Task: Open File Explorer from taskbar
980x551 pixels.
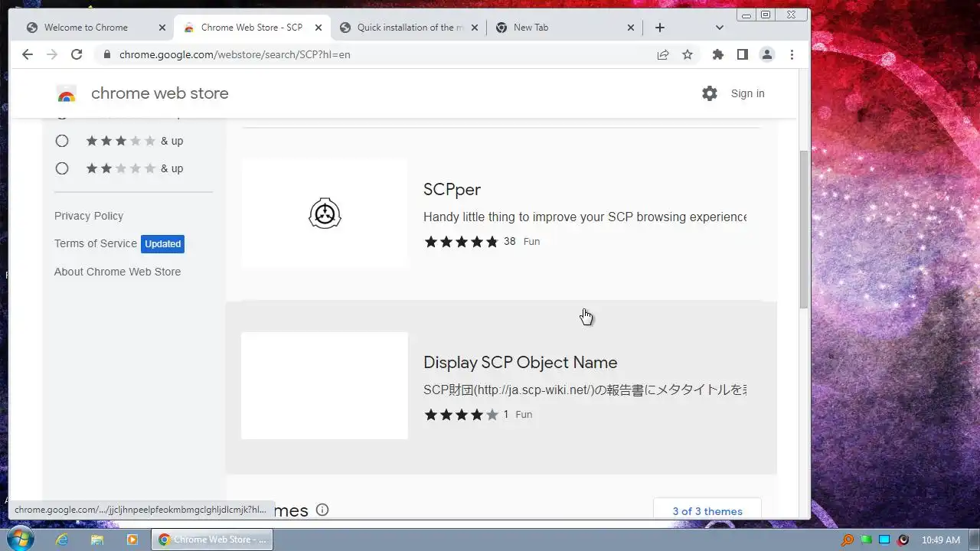Action: pos(97,540)
